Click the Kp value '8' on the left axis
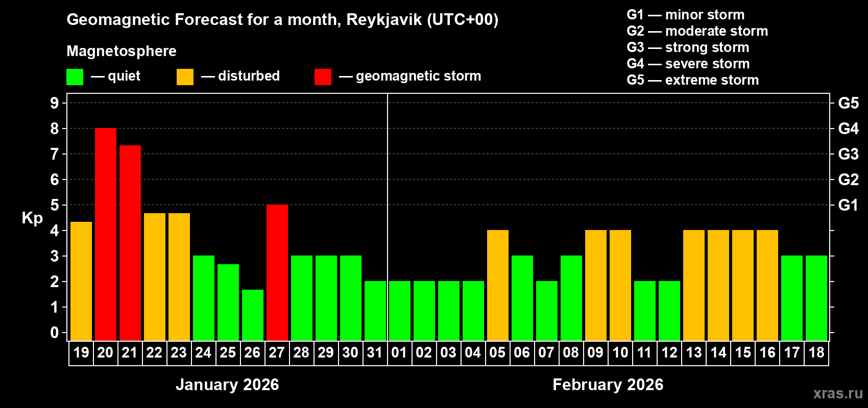 pyautogui.click(x=55, y=129)
